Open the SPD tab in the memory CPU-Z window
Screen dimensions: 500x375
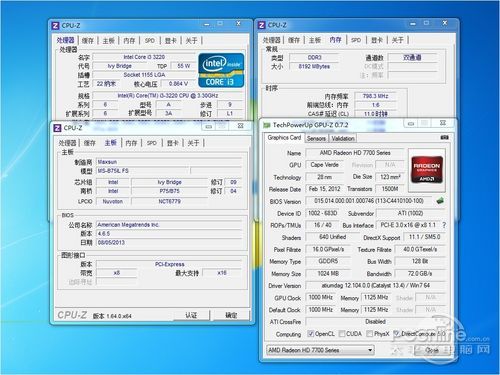pyautogui.click(x=356, y=40)
